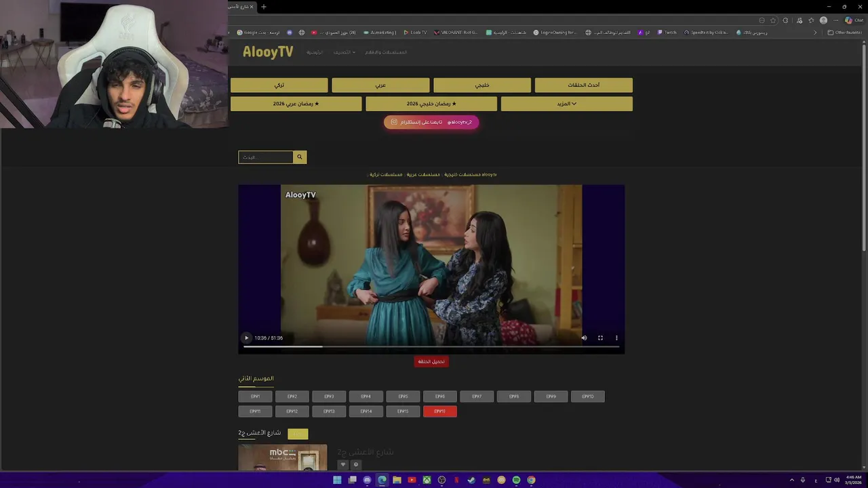Mute the video player volume icon
868x488 pixels.
tap(584, 338)
